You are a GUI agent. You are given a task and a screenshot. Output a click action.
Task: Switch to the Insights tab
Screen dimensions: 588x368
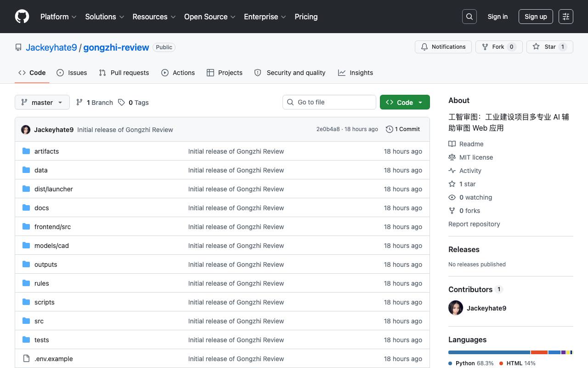coord(356,73)
